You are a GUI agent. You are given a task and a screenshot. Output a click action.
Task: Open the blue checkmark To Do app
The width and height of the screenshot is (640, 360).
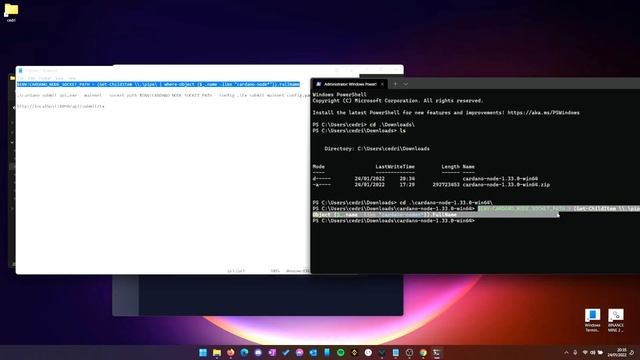click(x=286, y=353)
